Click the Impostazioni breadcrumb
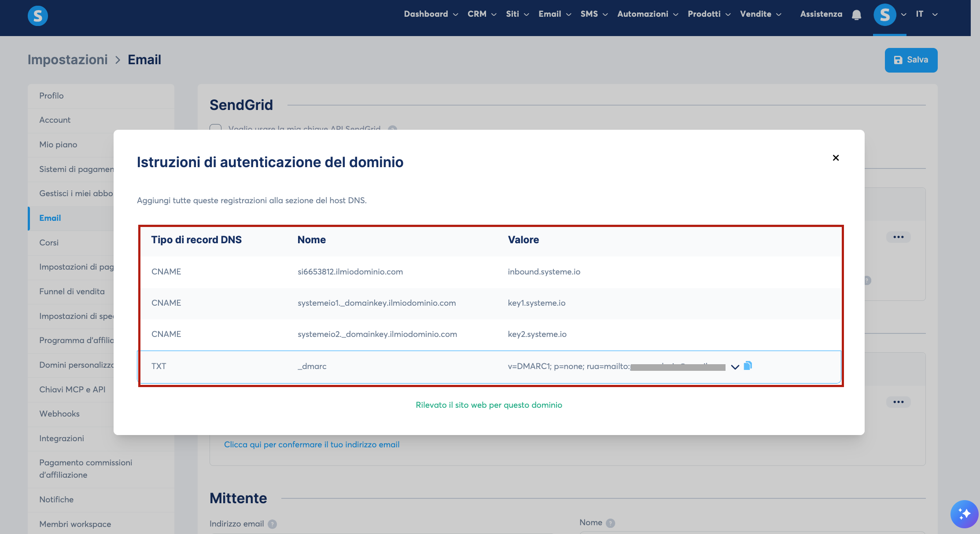Viewport: 980px width, 534px height. (68, 60)
